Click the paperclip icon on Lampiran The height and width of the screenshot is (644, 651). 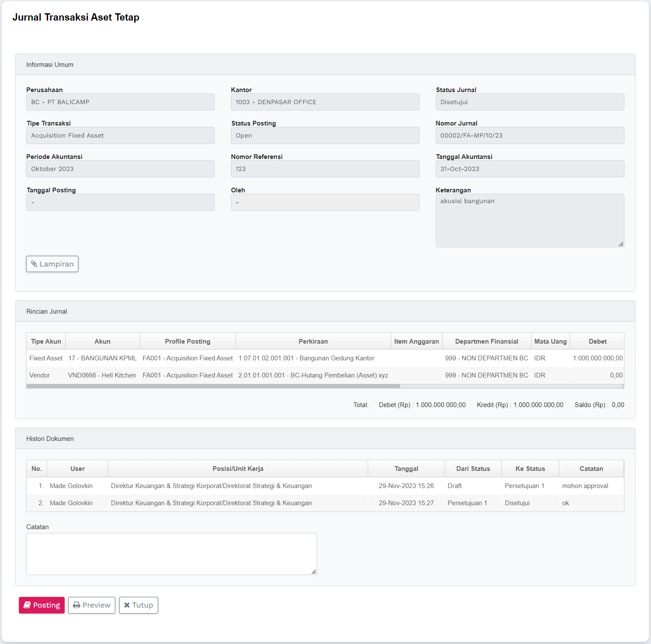tap(34, 264)
